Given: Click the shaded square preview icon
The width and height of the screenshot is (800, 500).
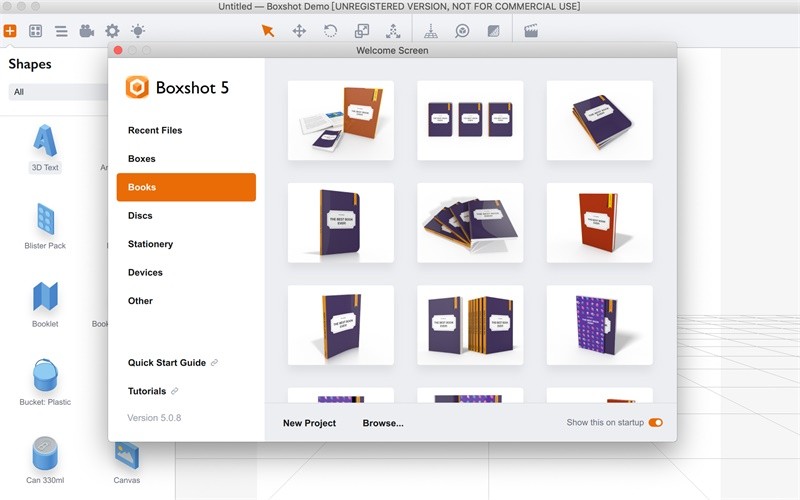Looking at the screenshot, I should [493, 31].
